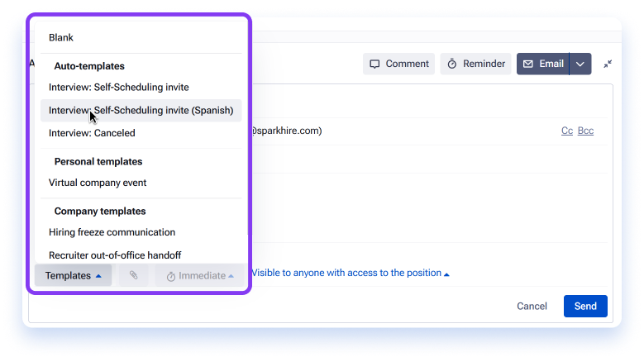Open the Immediate send-timing dropdown
Screen dimensions: 644x357
200,275
